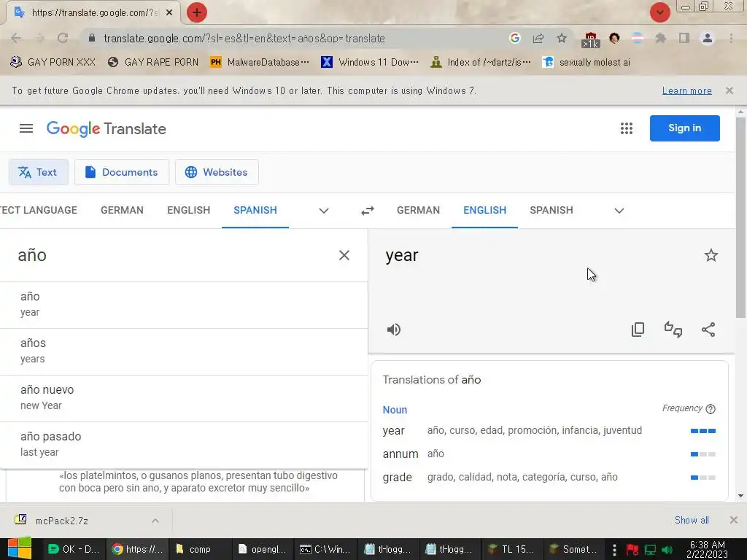The image size is (747, 560).
Task: Close the downloads shelf
Action: tap(734, 520)
